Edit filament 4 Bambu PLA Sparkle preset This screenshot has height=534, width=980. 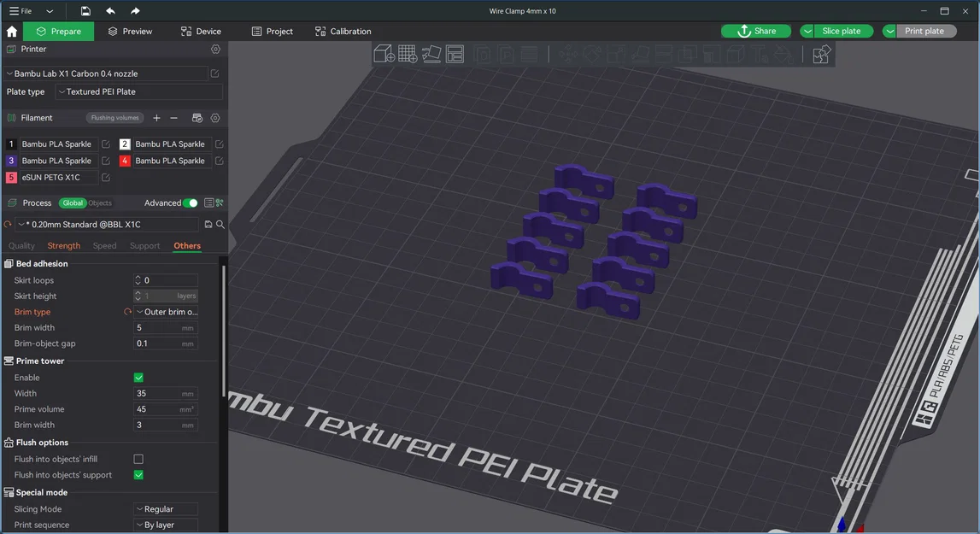tap(220, 161)
